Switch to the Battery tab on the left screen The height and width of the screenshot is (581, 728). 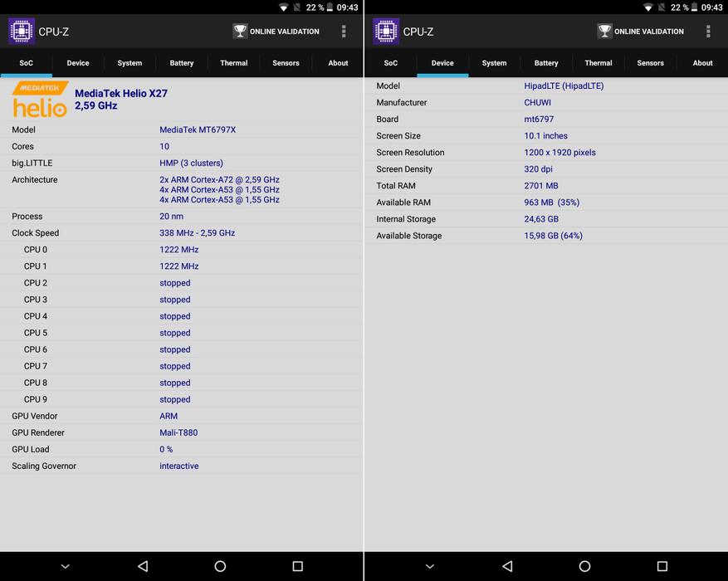[182, 63]
